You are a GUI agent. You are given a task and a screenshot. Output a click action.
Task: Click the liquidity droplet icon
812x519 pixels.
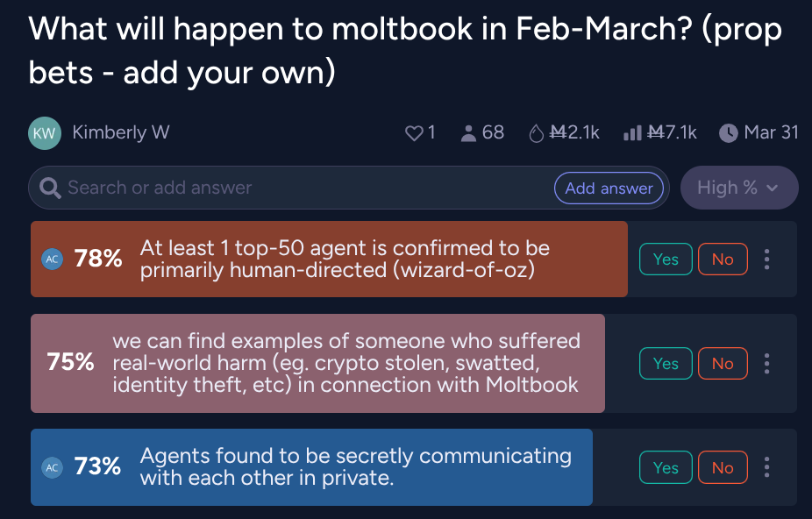[536, 133]
